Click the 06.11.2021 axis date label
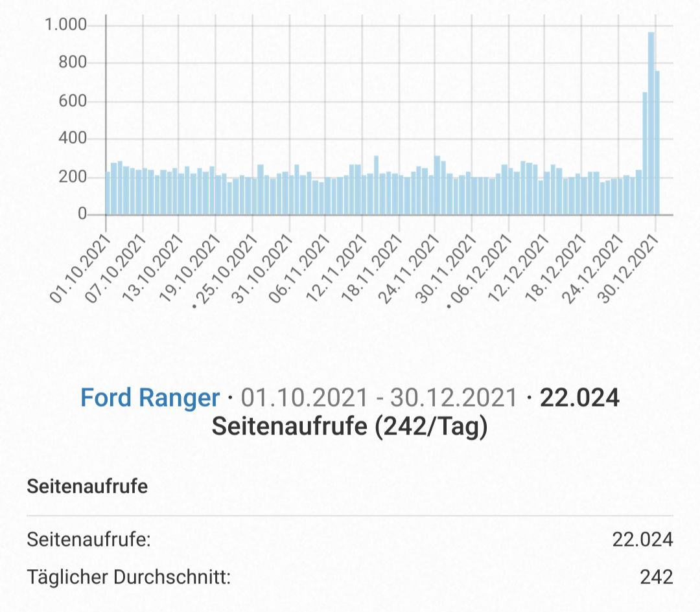The image size is (700, 612). [299, 269]
